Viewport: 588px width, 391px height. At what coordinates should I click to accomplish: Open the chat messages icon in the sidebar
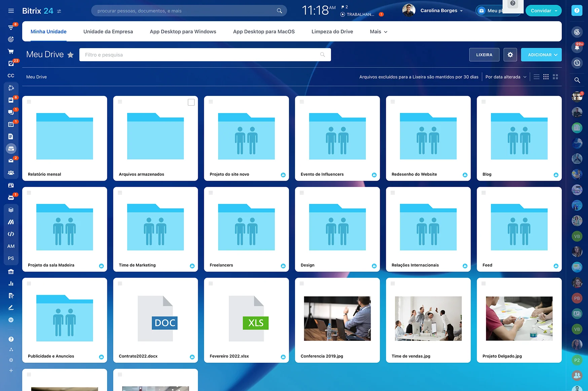(x=11, y=112)
